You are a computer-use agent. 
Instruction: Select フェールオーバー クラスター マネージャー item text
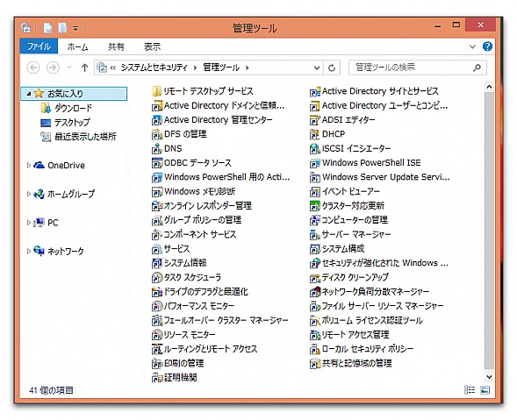coord(226,321)
